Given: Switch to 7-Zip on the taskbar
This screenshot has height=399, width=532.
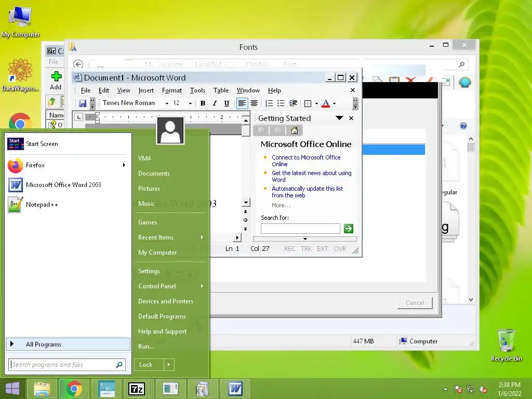Looking at the screenshot, I should point(137,389).
